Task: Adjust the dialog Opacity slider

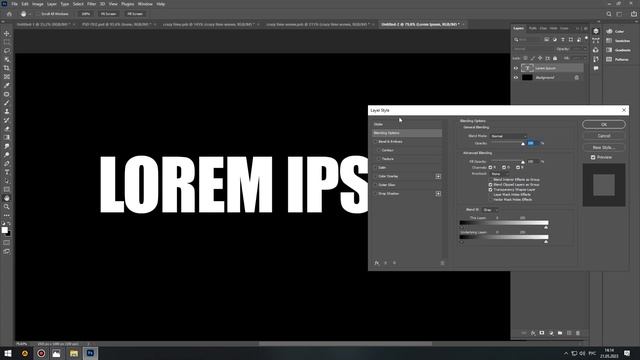Action: coord(522,144)
